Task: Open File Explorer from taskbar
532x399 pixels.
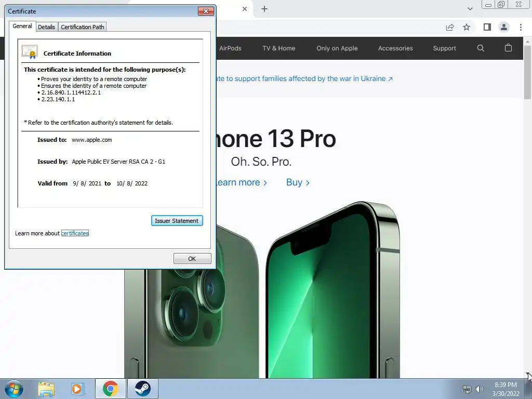Action: pyautogui.click(x=46, y=389)
